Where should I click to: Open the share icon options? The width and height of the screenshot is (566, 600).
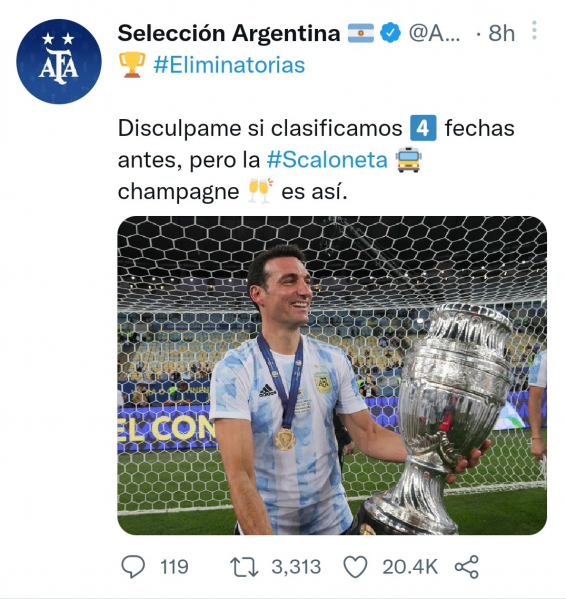click(467, 567)
